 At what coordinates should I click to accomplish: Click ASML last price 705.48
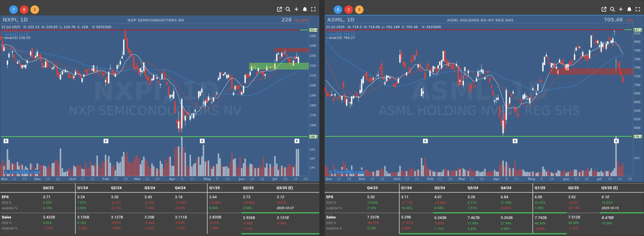tap(613, 20)
